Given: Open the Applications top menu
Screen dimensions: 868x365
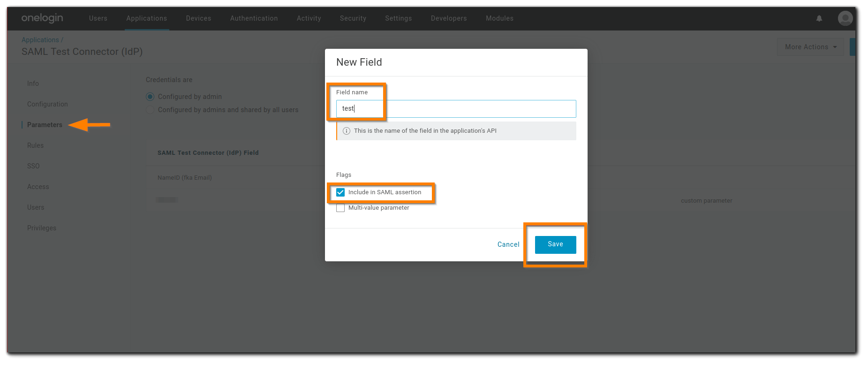Looking at the screenshot, I should (x=147, y=18).
